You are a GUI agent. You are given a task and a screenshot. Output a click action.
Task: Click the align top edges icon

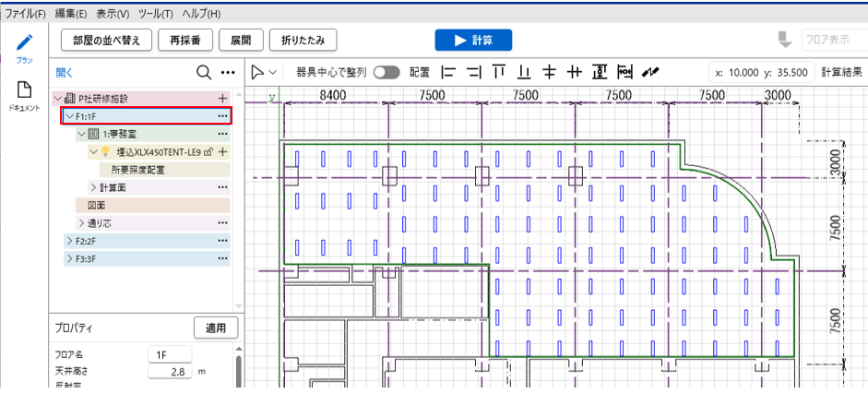point(499,72)
